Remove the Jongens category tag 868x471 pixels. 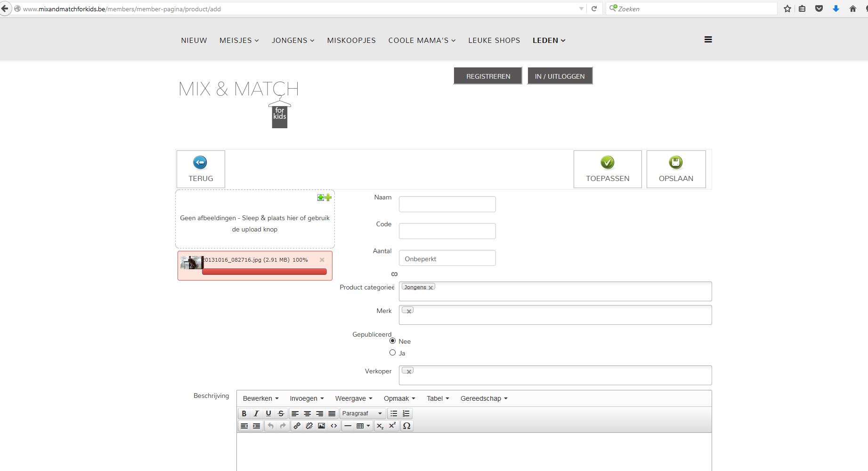[x=430, y=288]
